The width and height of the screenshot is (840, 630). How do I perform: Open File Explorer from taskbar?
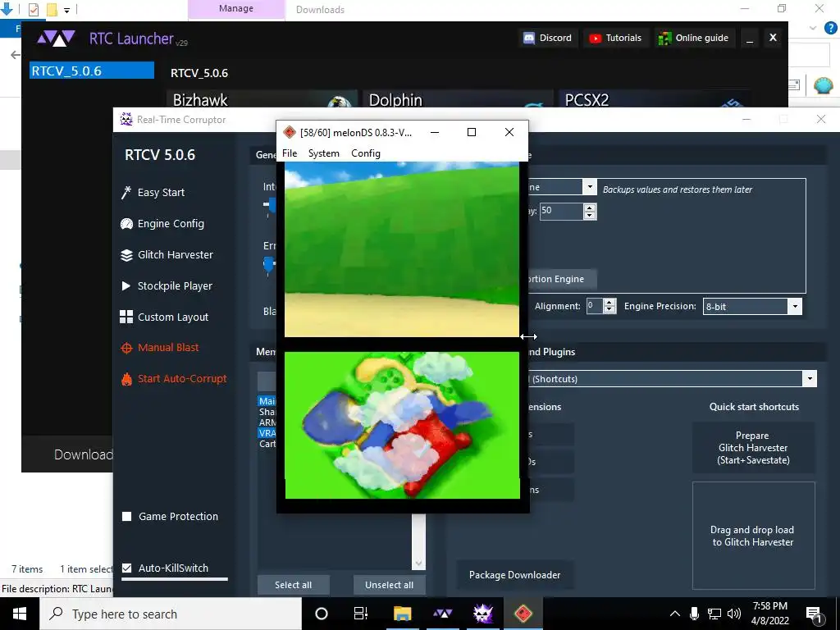pyautogui.click(x=402, y=614)
